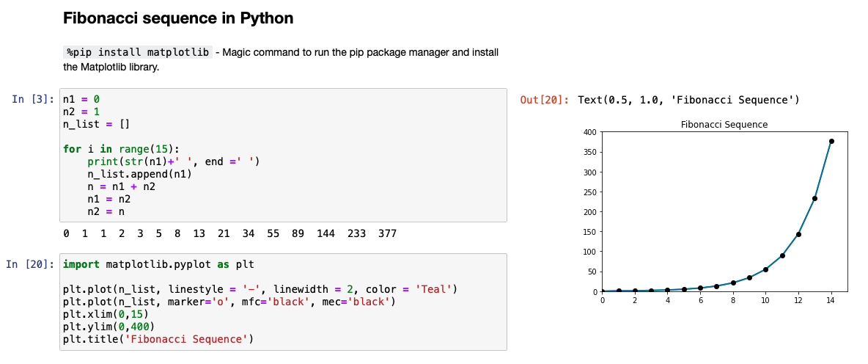Click the Text(0.5, 1.0, 'Fibonacci Sequence') output
This screenshot has height=364, width=868.
[x=688, y=100]
